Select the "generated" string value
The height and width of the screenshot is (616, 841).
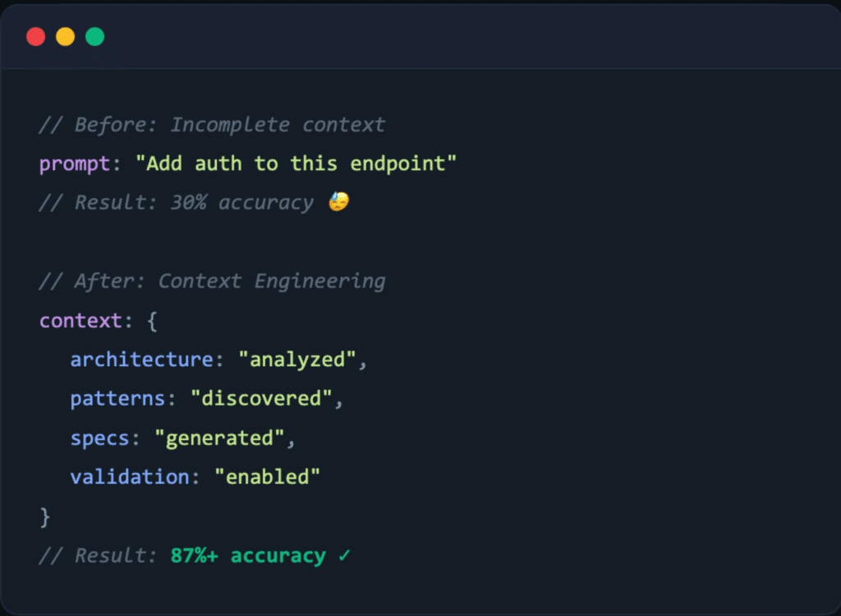(x=219, y=438)
